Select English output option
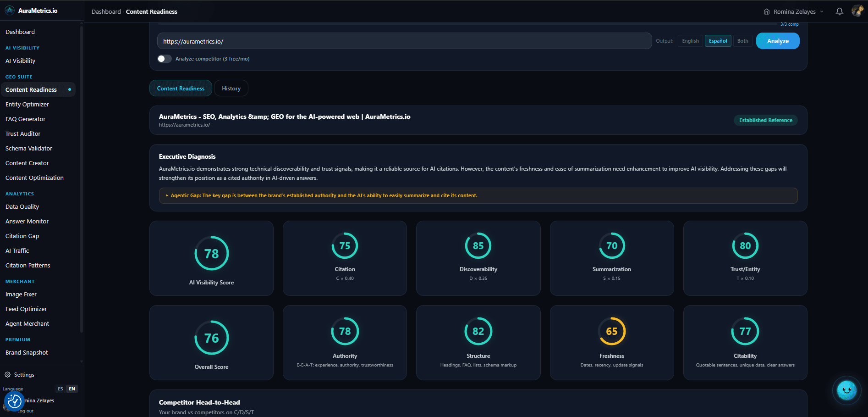 pyautogui.click(x=690, y=41)
